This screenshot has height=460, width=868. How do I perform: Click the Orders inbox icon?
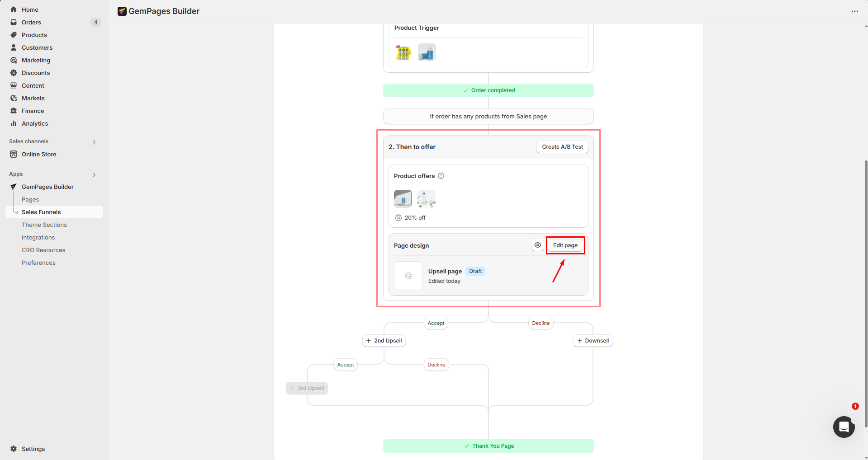[x=14, y=22]
